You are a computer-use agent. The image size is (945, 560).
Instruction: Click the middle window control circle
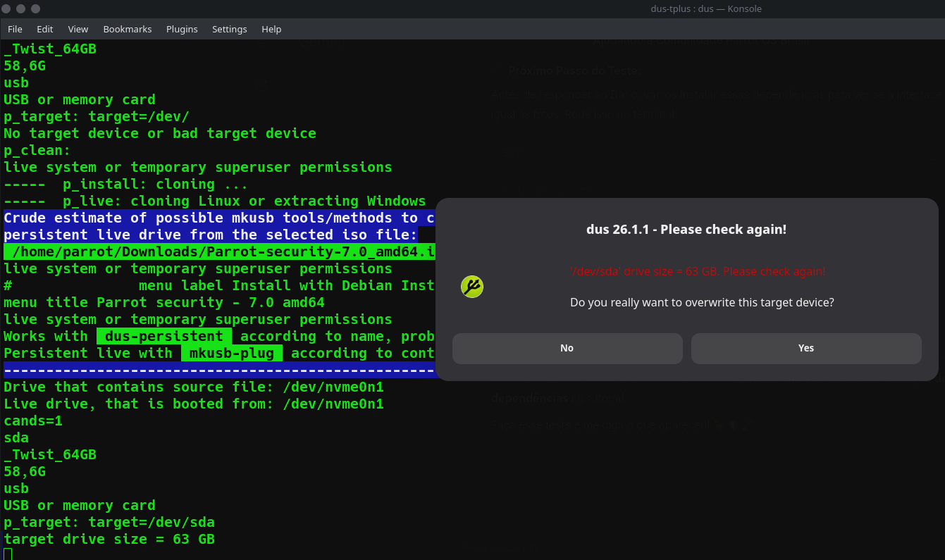pos(22,8)
